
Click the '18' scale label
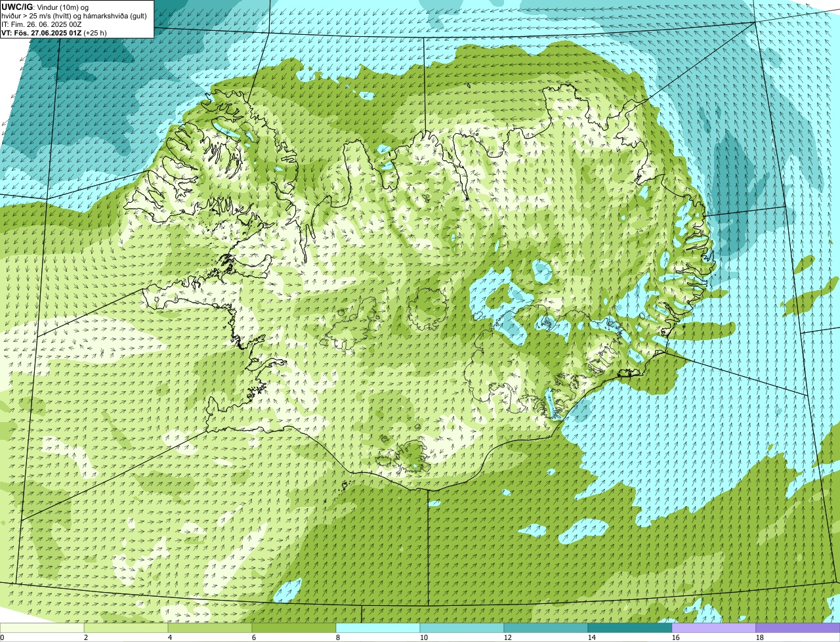pos(760,637)
